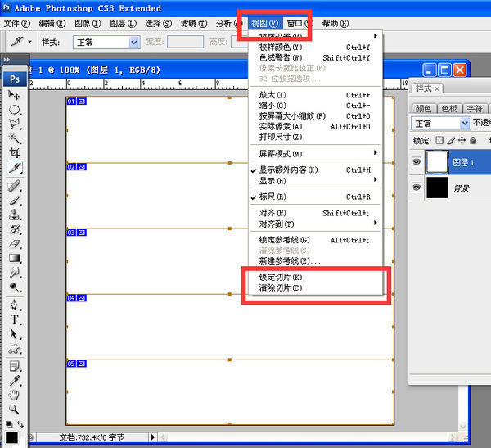491x448 pixels.
Task: Select the Crop tool
Action: click(x=14, y=152)
